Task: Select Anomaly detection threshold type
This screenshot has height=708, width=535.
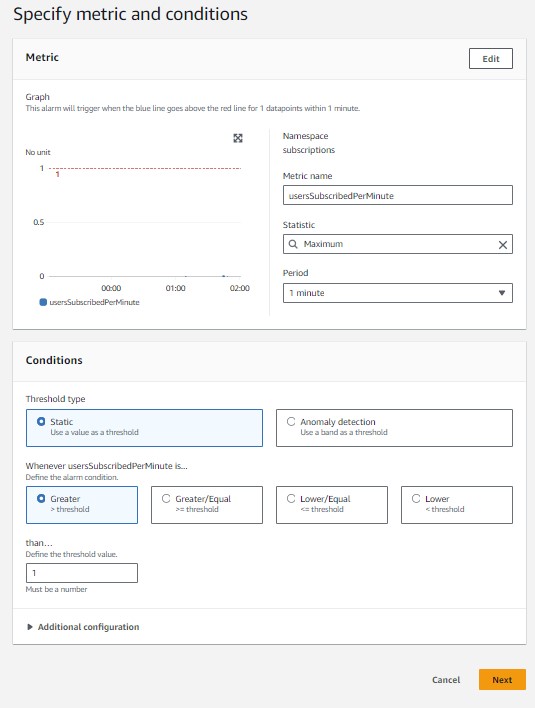Action: tap(394, 428)
